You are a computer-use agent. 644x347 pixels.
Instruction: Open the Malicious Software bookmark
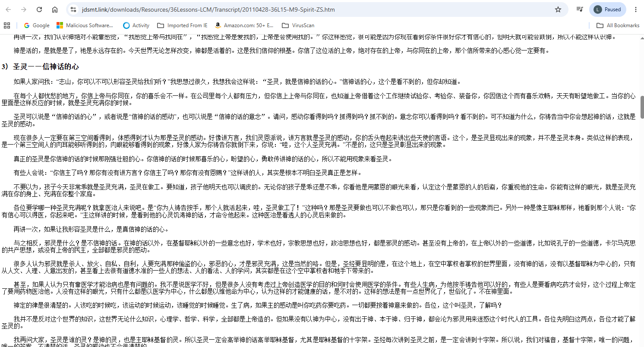point(85,25)
